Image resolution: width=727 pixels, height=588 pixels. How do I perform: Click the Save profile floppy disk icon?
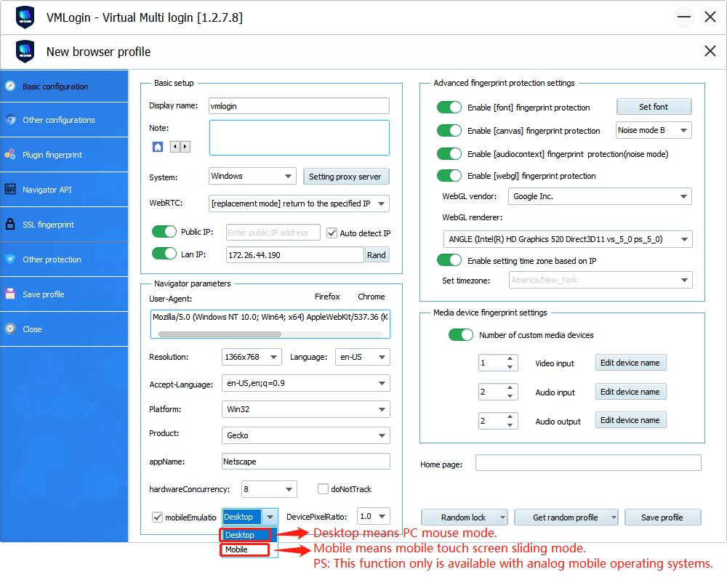pos(10,294)
